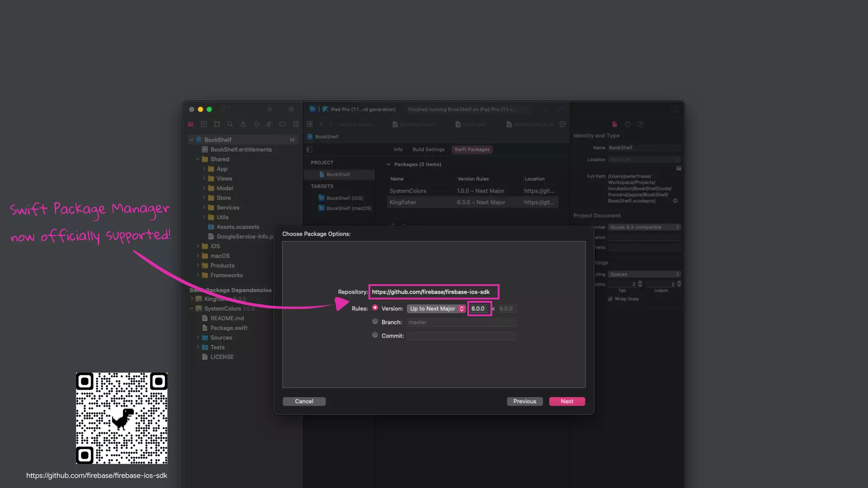
Task: Reveal project full path in Finder arrow
Action: (x=676, y=201)
